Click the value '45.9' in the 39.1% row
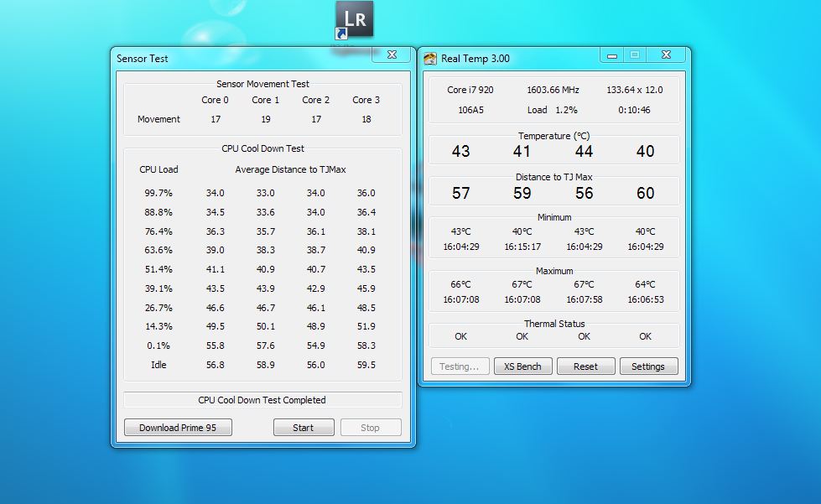Image resolution: width=821 pixels, height=504 pixels. 366,288
